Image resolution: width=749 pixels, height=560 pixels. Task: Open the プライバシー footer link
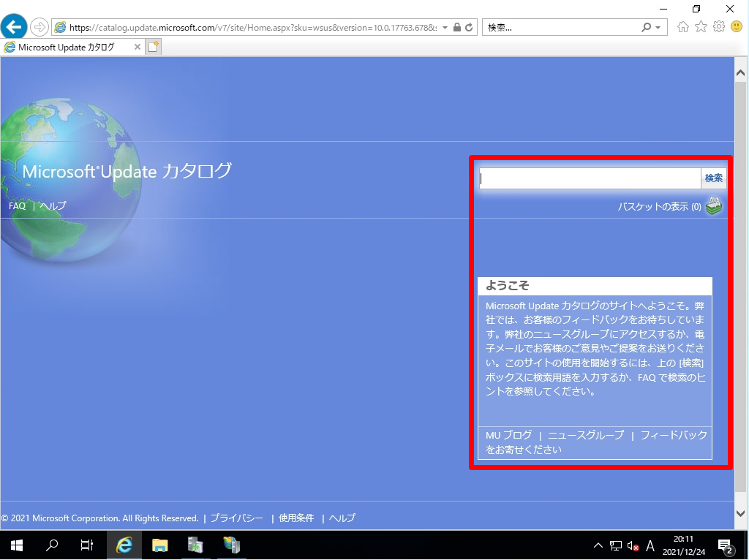pos(236,518)
